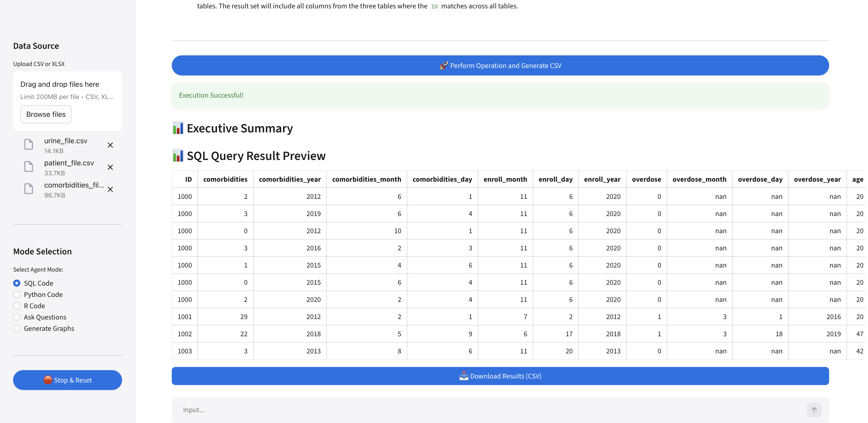This screenshot has height=423, width=868.
Task: Click the Executive Summary bar chart icon
Action: pyautogui.click(x=178, y=128)
